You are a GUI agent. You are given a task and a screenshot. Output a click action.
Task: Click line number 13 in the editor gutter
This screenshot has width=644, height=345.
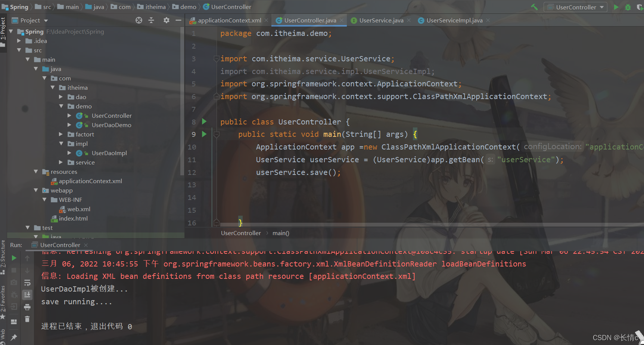(x=192, y=185)
